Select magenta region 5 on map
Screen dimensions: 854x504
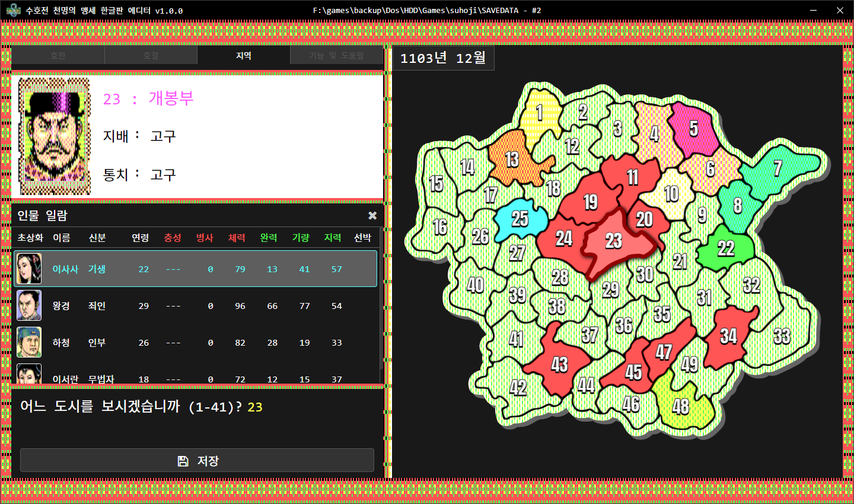tap(693, 127)
